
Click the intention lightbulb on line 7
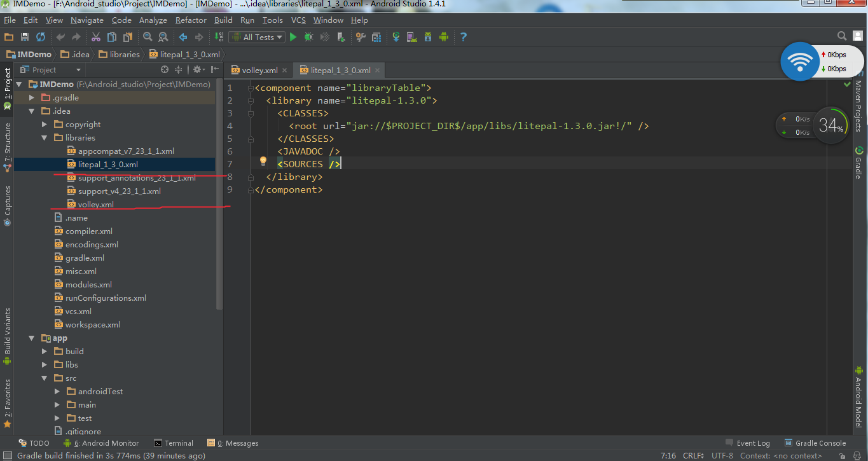pos(263,162)
